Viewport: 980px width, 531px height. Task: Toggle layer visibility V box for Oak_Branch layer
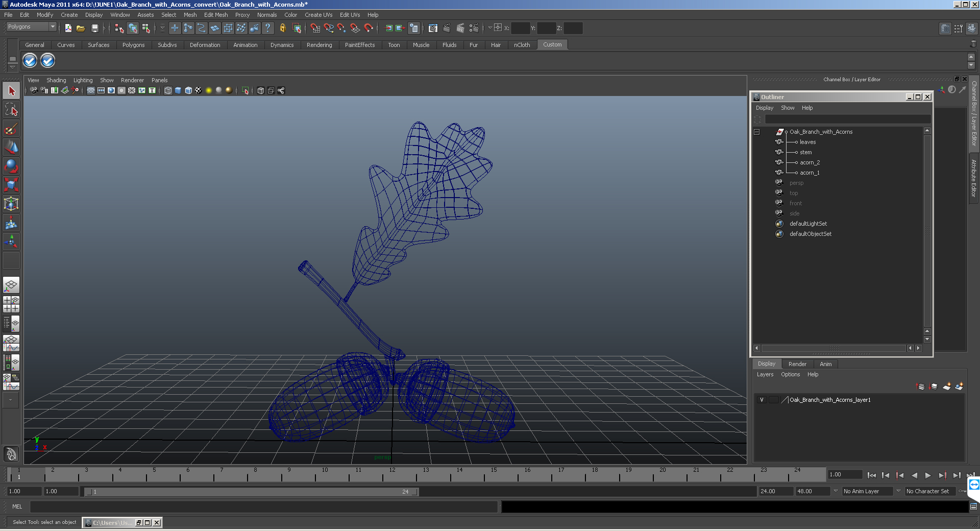point(762,400)
